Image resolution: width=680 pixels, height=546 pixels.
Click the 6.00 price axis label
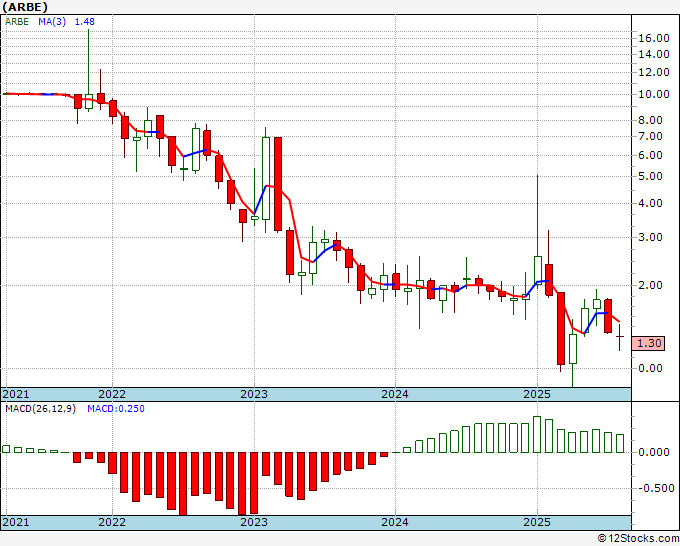point(651,155)
